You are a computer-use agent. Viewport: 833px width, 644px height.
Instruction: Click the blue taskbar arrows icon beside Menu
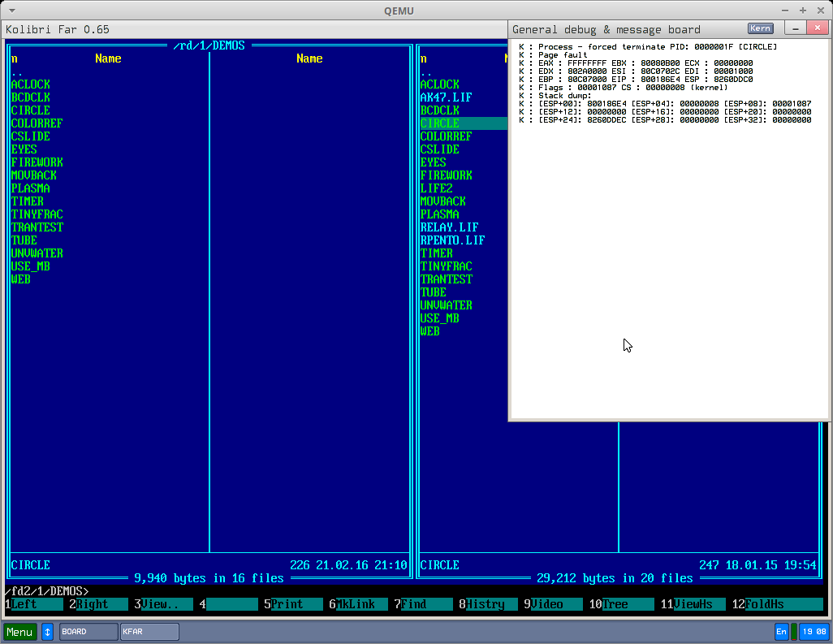(47, 632)
